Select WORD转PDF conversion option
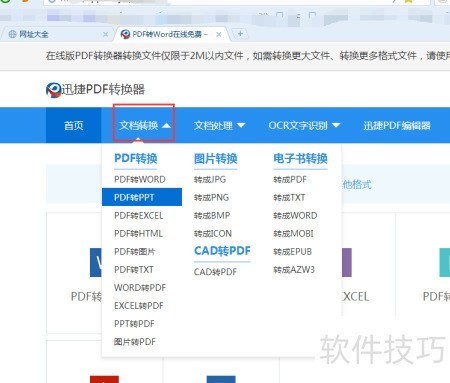 click(140, 288)
